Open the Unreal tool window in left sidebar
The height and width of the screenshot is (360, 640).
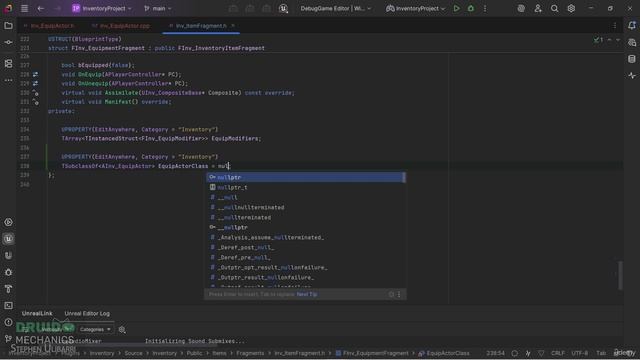point(8,239)
